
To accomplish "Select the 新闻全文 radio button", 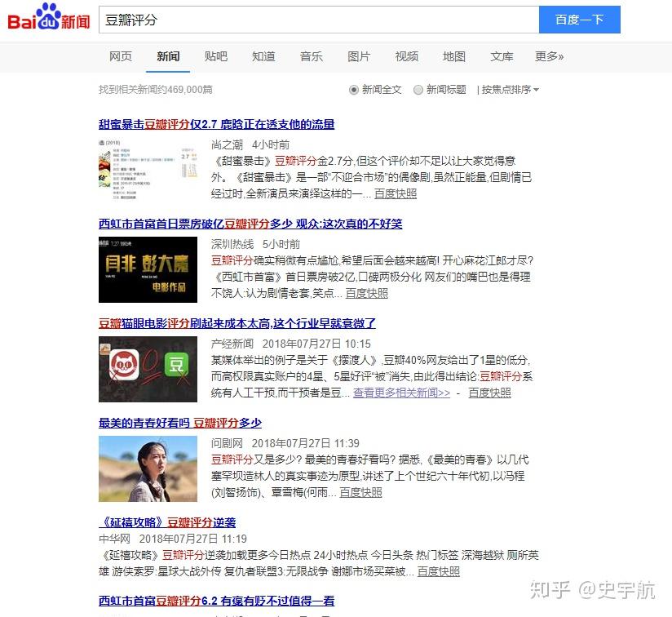I will (354, 90).
